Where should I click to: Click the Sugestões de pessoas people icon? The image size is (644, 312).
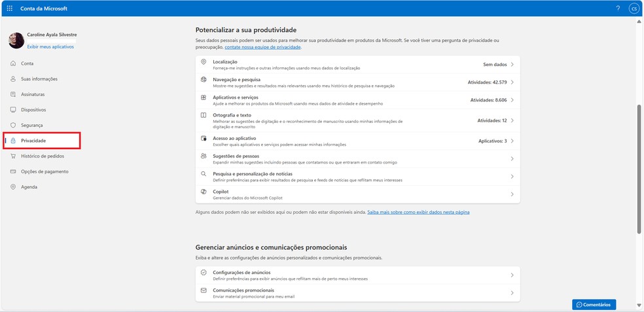coord(204,156)
